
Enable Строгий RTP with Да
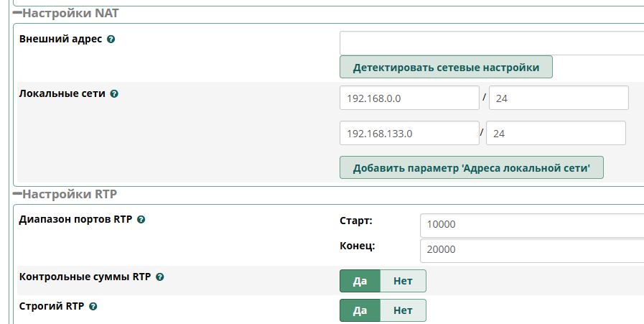coord(360,310)
